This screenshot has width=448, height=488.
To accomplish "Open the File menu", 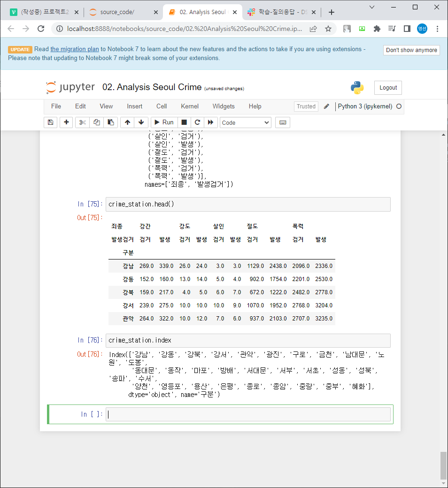I will (x=56, y=107).
